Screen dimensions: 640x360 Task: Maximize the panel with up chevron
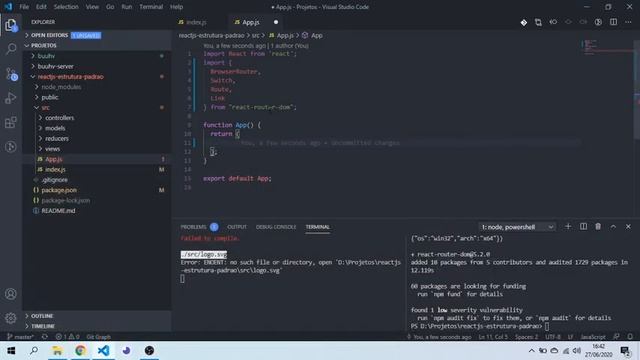pyautogui.click(x=613, y=227)
